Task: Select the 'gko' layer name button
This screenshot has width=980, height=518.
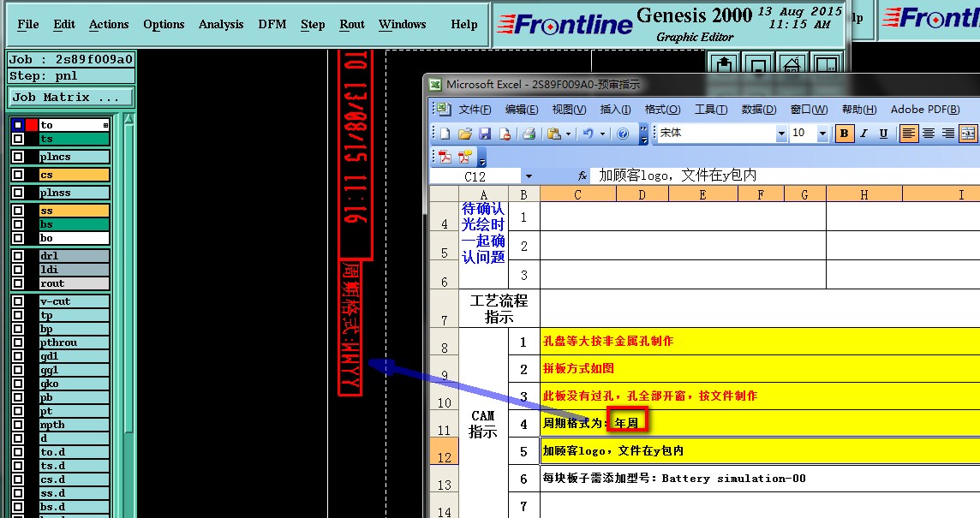Action: pyautogui.click(x=74, y=384)
